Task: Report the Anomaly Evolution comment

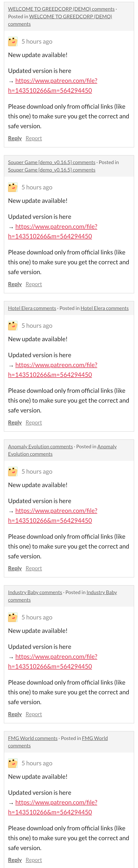Action: click(x=34, y=568)
